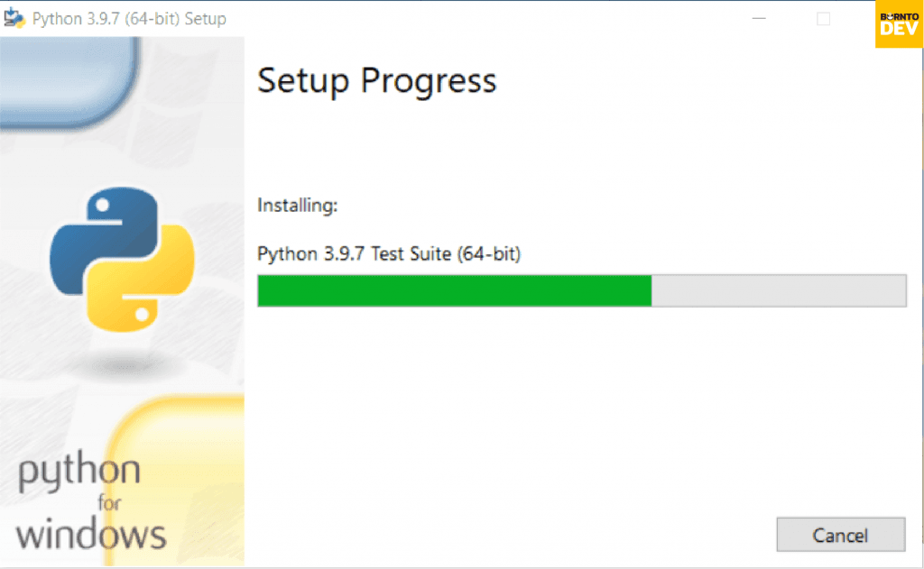Maximize the setup window
Image resolution: width=924 pixels, height=569 pixels.
pos(822,18)
